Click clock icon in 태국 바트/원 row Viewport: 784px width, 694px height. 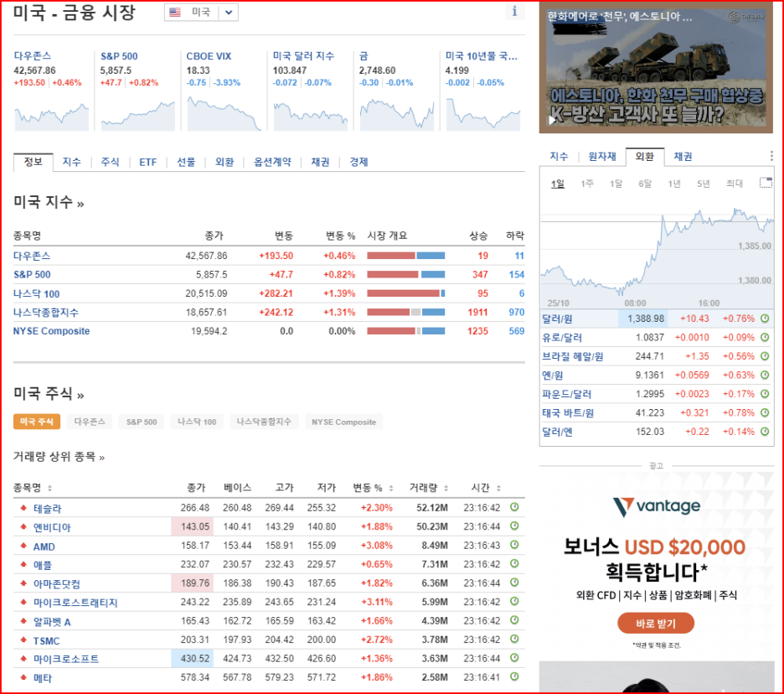pos(765,413)
